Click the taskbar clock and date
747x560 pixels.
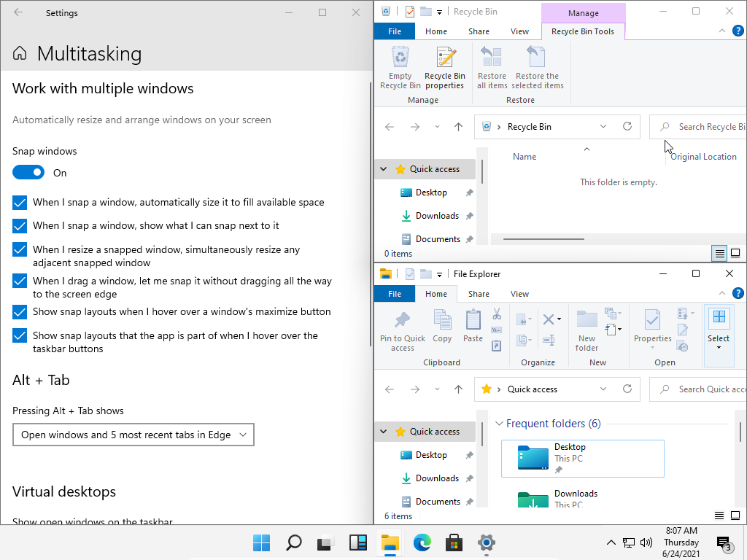pyautogui.click(x=681, y=542)
